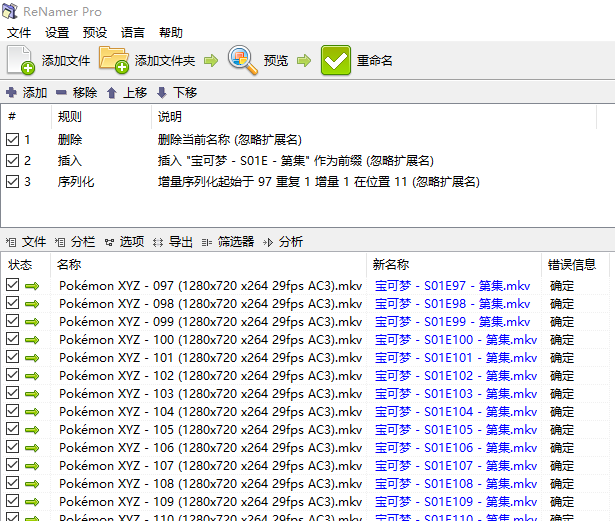
Task: Disable rule 2 插入 checkbox
Action: [x=13, y=160]
